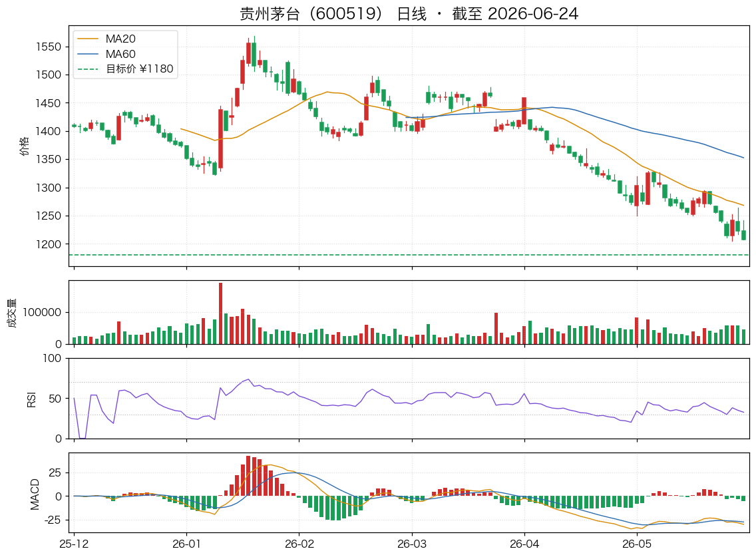Click the MA20 legend entry

tap(106, 39)
